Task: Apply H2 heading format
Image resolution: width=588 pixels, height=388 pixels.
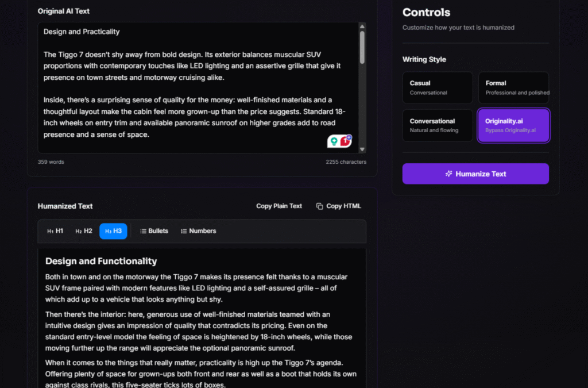Action: point(84,231)
